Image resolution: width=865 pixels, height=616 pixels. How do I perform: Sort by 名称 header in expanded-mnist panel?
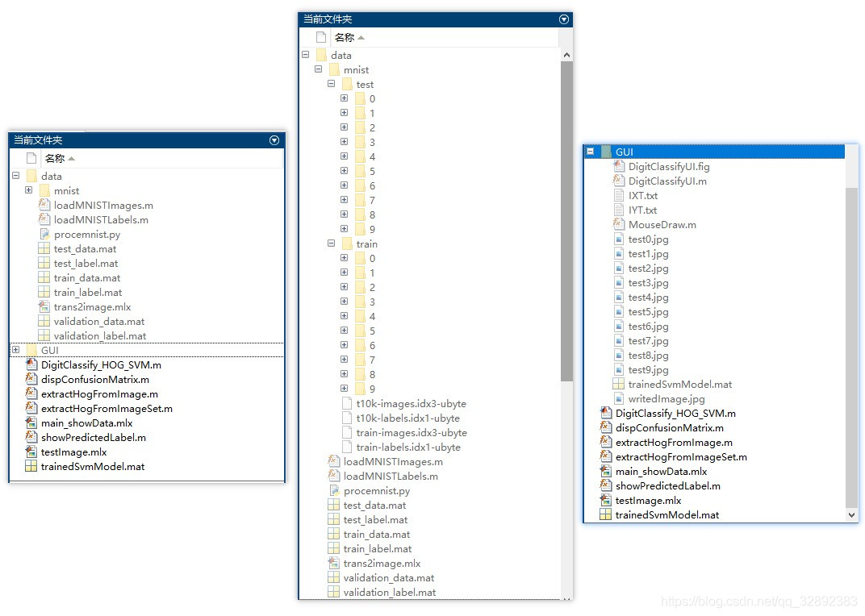(x=349, y=38)
